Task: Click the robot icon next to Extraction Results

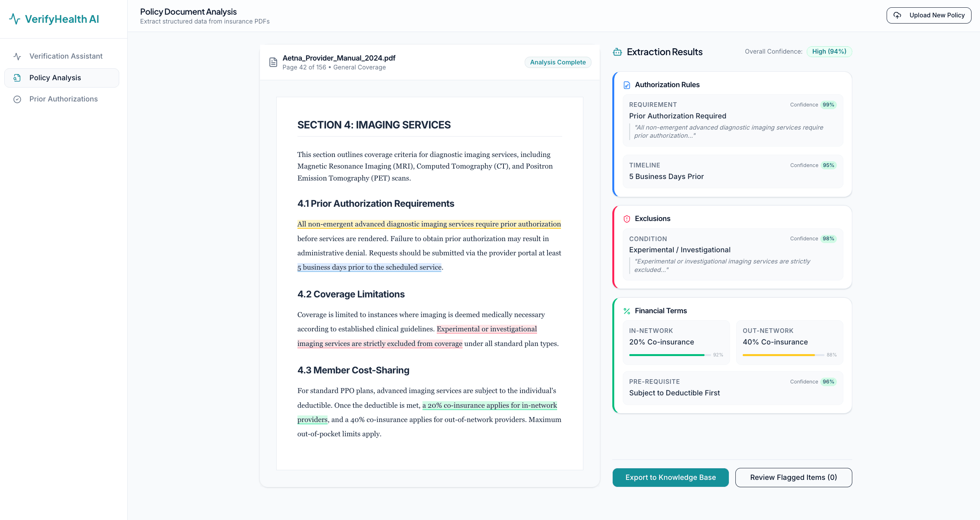Action: tap(617, 52)
